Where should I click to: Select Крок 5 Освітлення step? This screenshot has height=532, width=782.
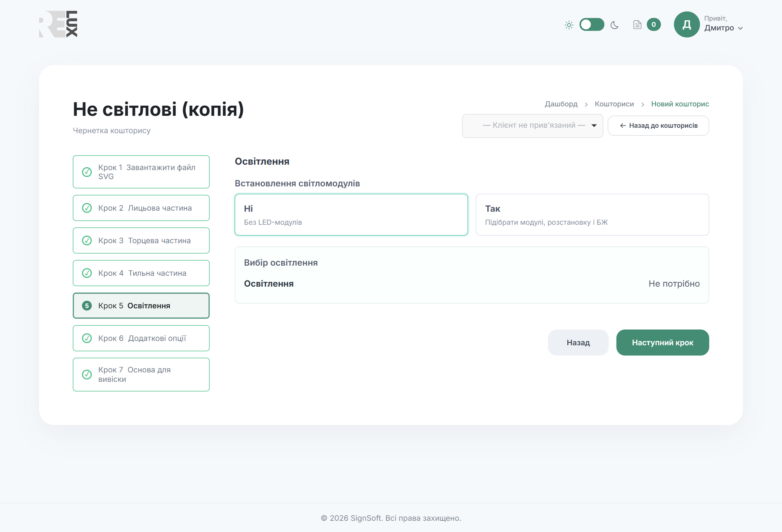click(141, 305)
